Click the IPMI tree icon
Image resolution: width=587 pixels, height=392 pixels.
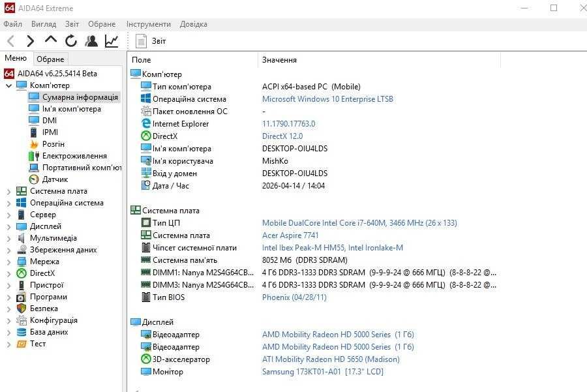pyautogui.click(x=34, y=132)
